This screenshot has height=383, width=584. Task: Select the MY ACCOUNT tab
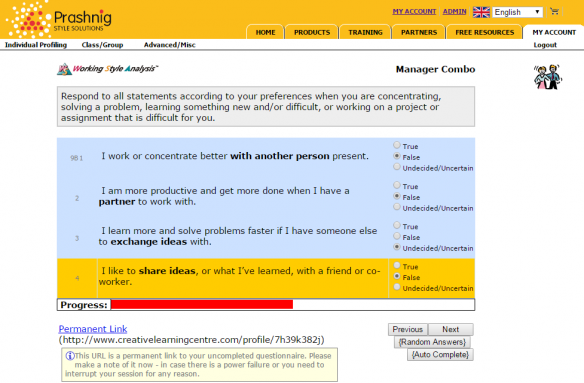pyautogui.click(x=554, y=32)
